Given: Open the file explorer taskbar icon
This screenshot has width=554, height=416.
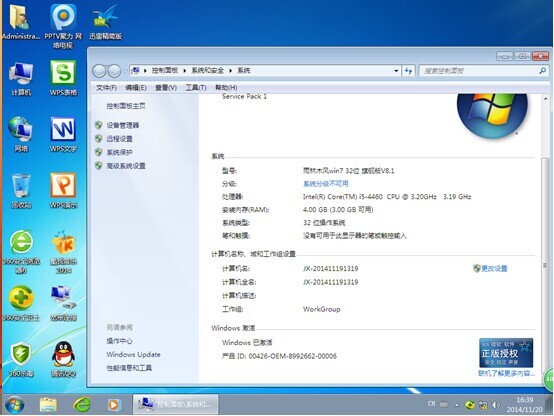Looking at the screenshot, I should tap(48, 405).
